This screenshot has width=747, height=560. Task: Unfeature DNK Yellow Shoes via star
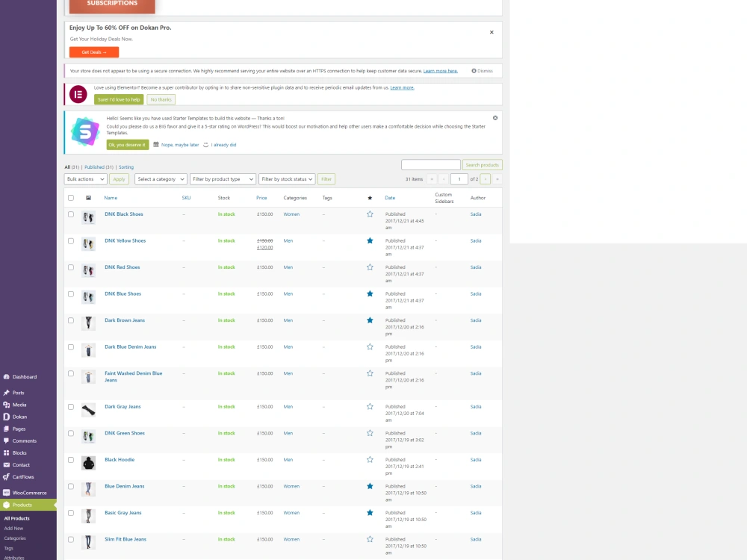pyautogui.click(x=370, y=241)
